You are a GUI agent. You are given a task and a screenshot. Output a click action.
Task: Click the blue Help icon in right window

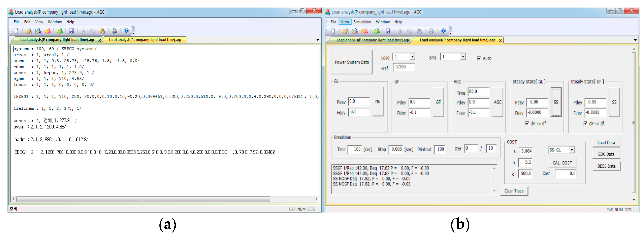(443, 31)
